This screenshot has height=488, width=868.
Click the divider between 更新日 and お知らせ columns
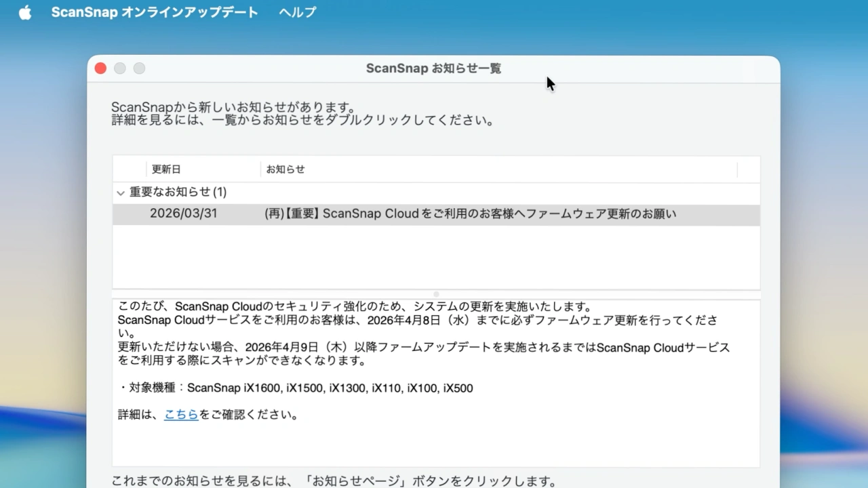[260, 169]
